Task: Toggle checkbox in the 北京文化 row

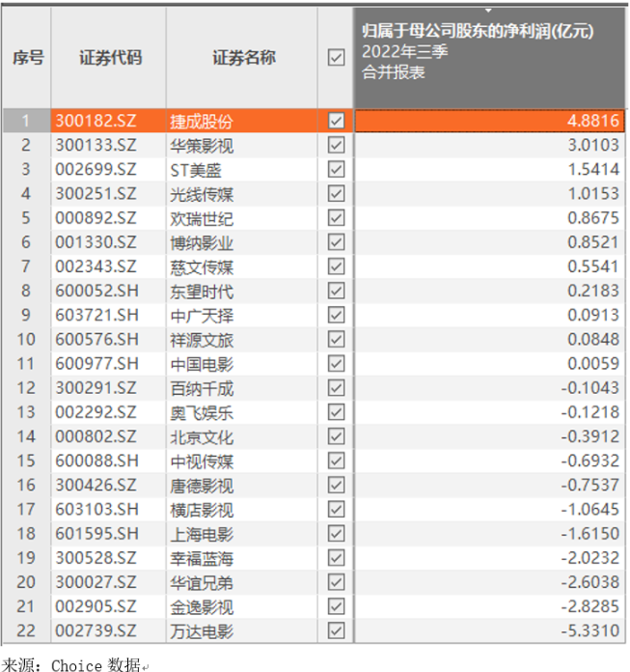Action: tap(336, 436)
